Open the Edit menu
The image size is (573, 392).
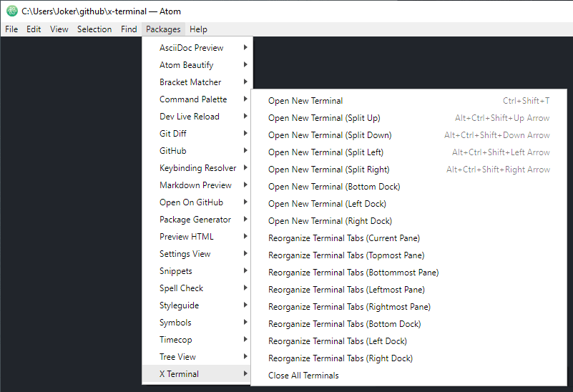point(34,29)
